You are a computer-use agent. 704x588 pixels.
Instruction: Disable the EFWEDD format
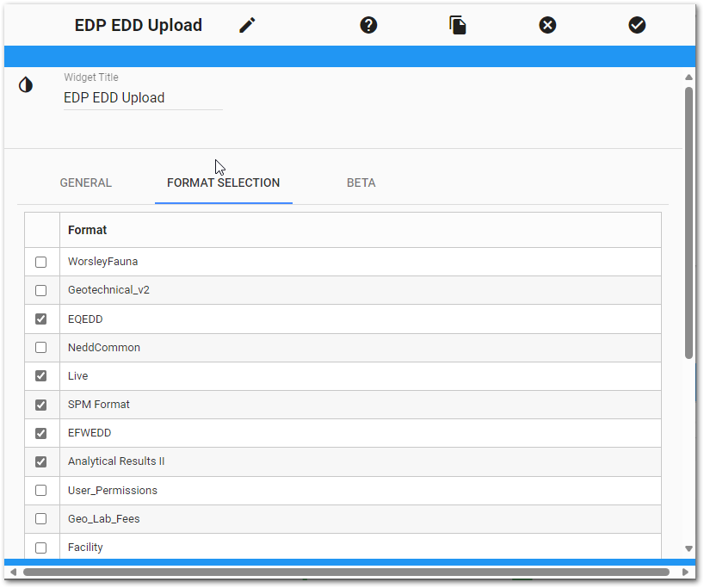click(40, 433)
